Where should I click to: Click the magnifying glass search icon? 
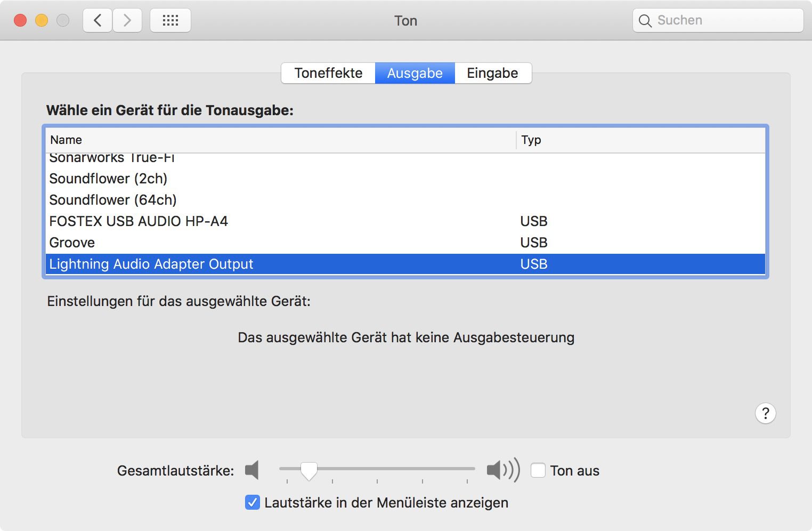tap(645, 21)
